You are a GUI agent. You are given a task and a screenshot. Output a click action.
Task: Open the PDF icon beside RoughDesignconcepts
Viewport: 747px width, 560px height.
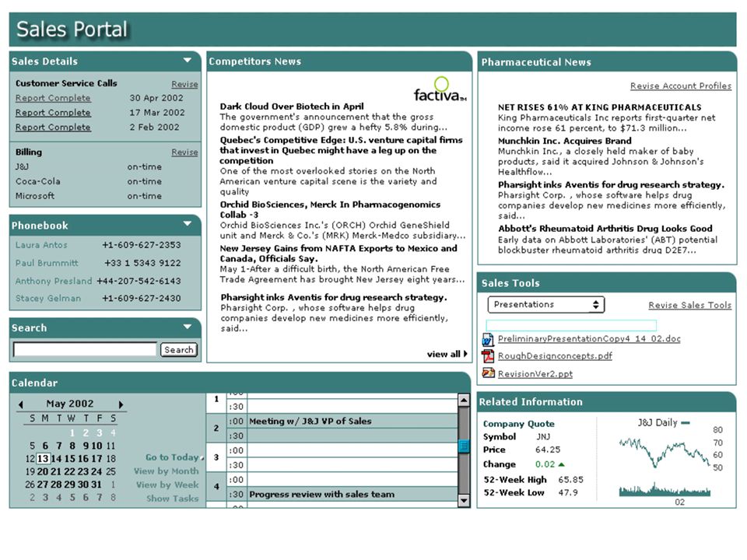pyautogui.click(x=487, y=356)
